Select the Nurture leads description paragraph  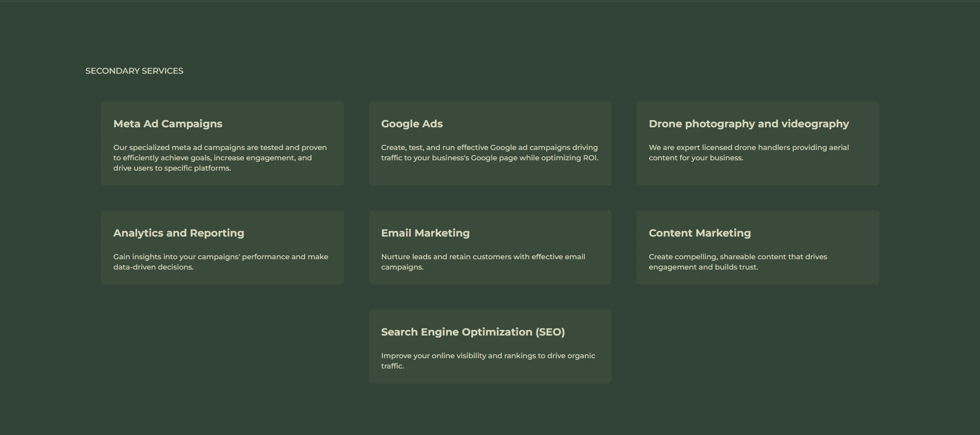tap(483, 262)
